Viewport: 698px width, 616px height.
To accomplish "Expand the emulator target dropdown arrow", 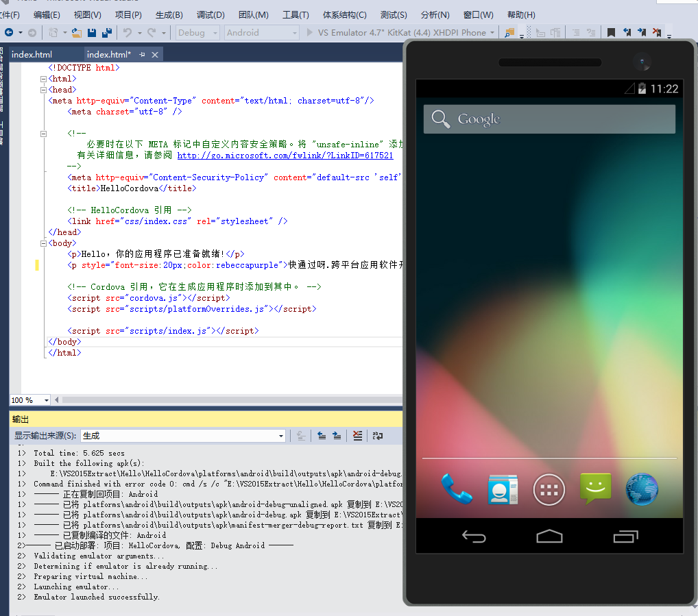I will tap(492, 32).
